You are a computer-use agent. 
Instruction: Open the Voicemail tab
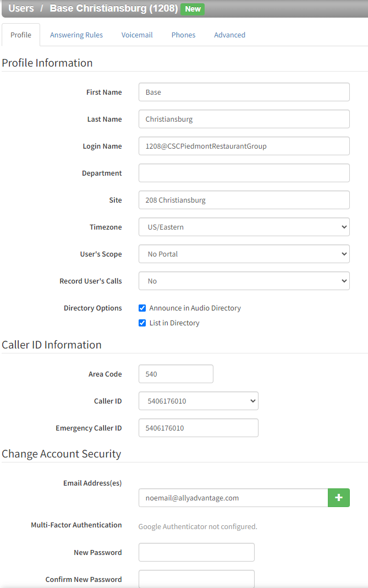(136, 35)
